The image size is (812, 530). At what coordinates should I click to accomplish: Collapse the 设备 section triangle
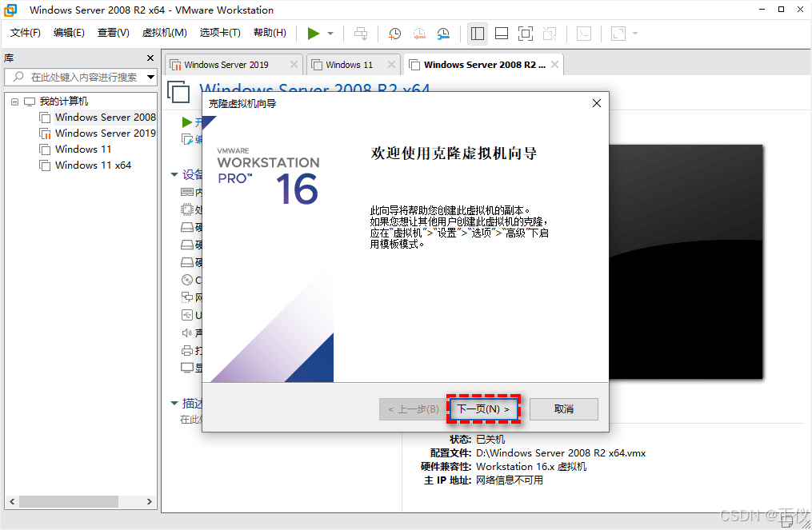(174, 174)
